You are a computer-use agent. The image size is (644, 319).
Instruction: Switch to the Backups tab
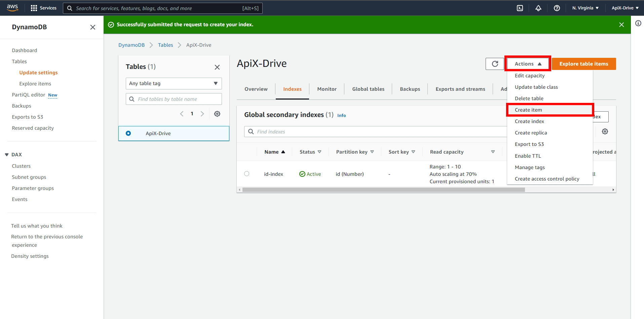pos(410,89)
